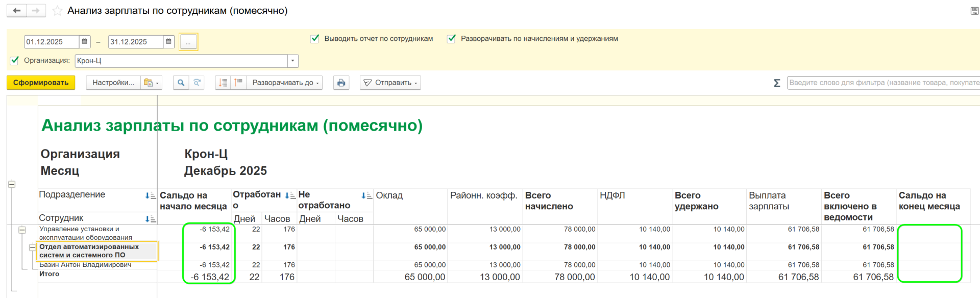Click the sigma sum icon

pos(777,83)
